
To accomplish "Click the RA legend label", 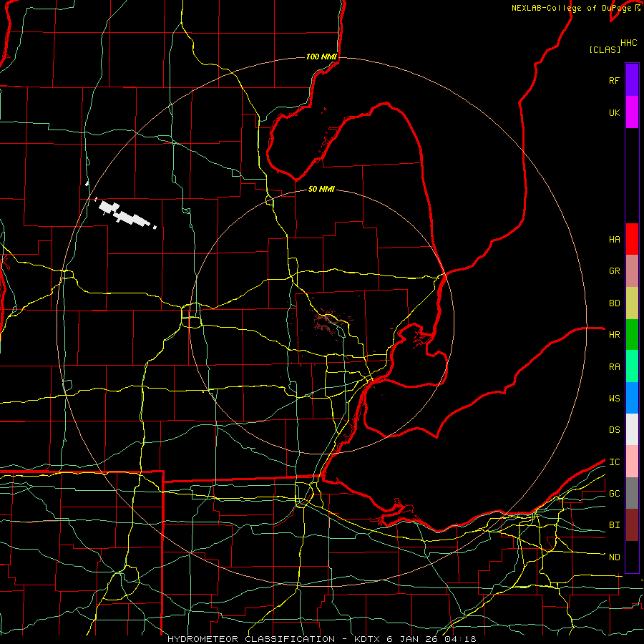I will coord(614,367).
